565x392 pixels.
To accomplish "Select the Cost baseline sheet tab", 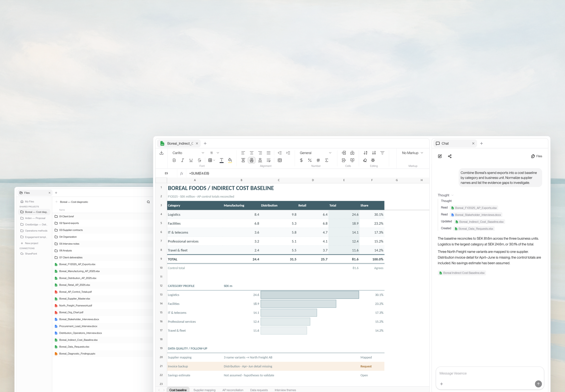I will [178, 390].
